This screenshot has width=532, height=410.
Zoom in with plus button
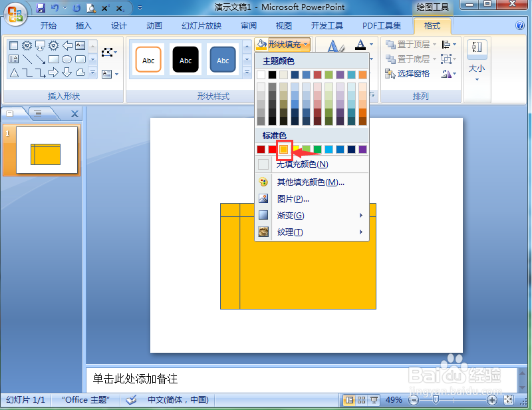[491, 400]
